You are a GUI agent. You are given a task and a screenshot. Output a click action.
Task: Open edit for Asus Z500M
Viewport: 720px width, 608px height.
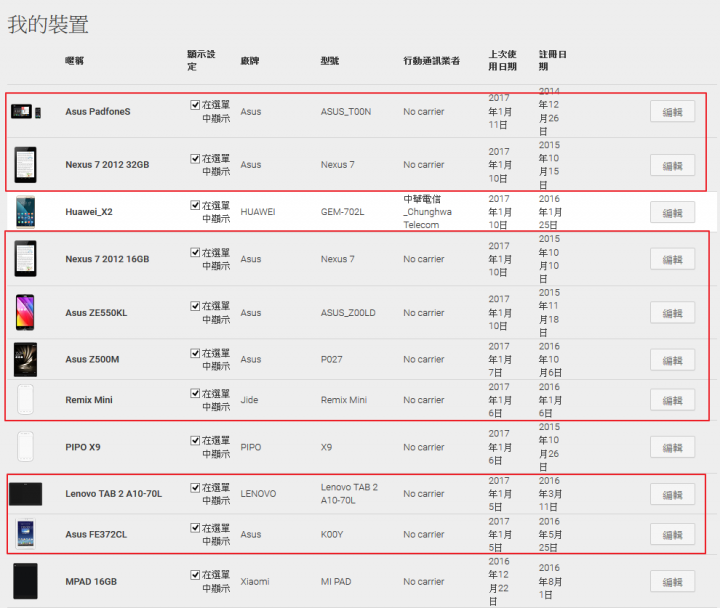pos(672,360)
